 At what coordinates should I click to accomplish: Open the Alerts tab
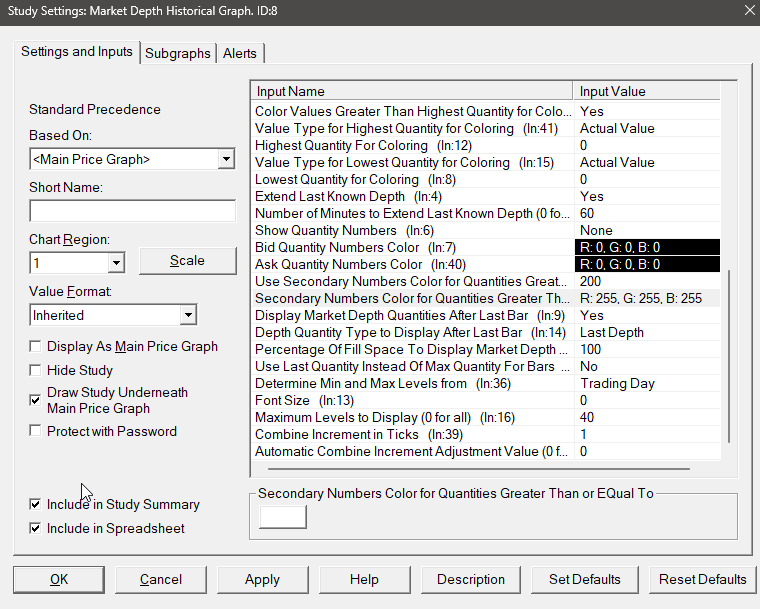pyautogui.click(x=240, y=53)
